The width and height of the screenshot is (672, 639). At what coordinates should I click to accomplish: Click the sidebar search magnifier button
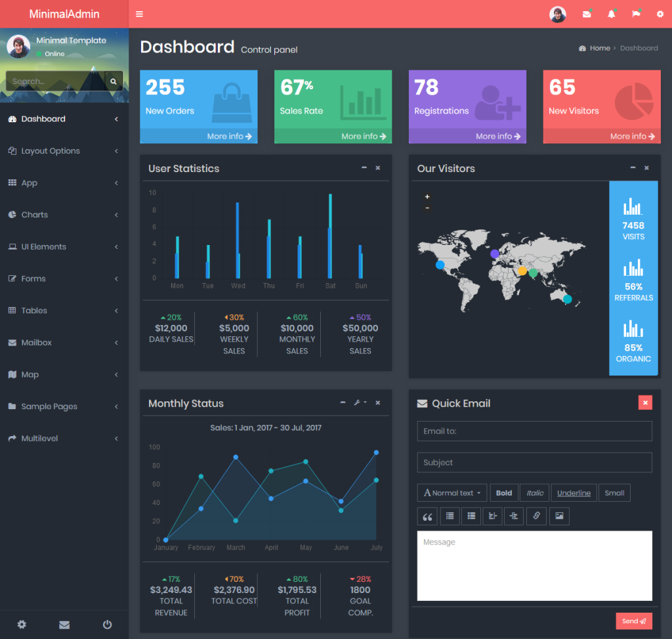click(x=113, y=81)
